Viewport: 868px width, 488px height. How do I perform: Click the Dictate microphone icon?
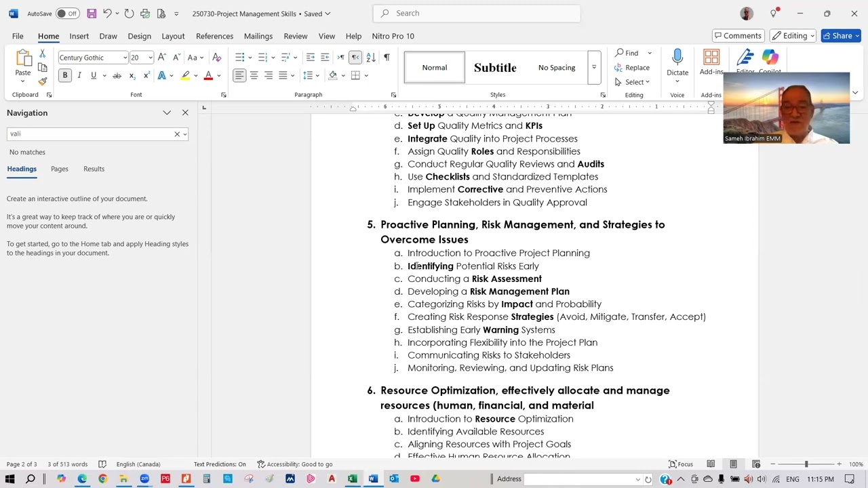pos(677,58)
